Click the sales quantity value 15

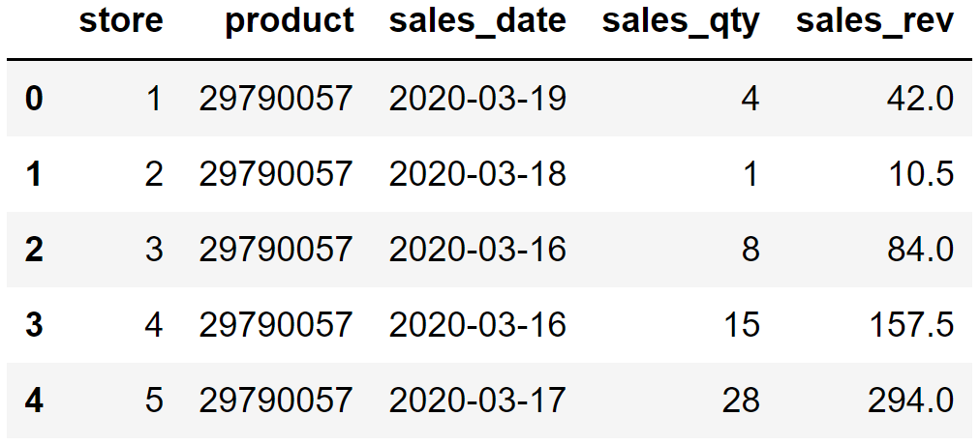741,325
